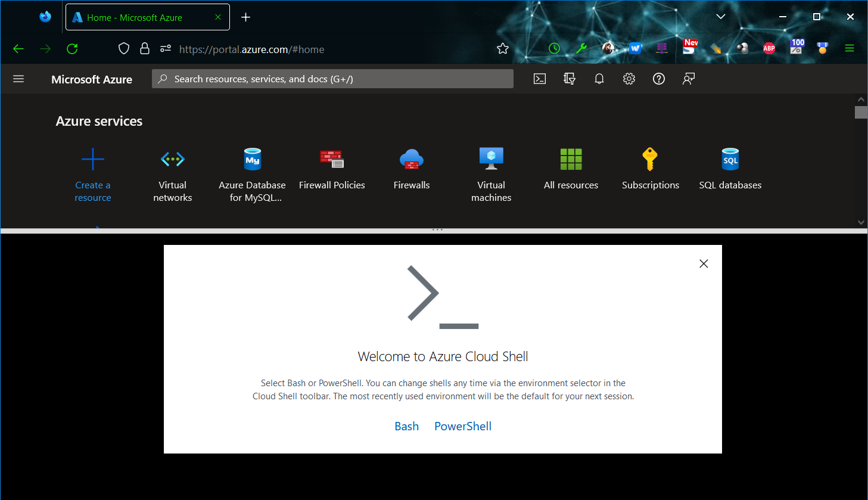This screenshot has height=500, width=868.
Task: Open the site permissions icon in the address bar
Action: pyautogui.click(x=166, y=49)
